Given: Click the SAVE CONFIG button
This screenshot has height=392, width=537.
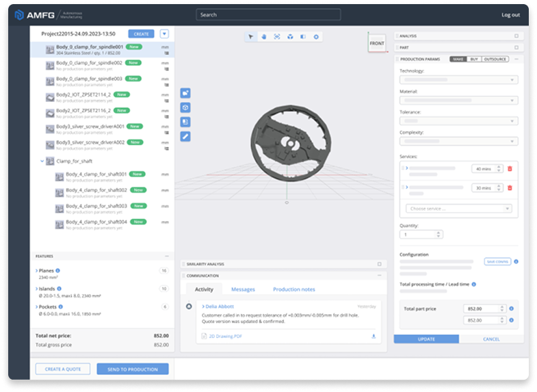Looking at the screenshot, I should coord(497,261).
